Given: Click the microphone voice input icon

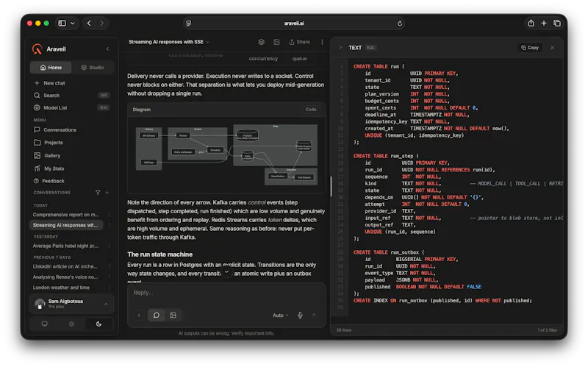Looking at the screenshot, I should coord(300,316).
